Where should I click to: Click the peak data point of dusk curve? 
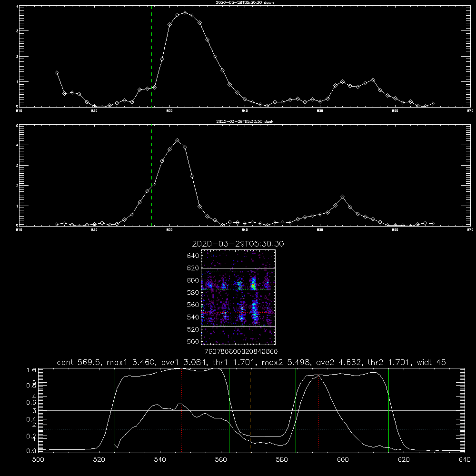(178, 140)
